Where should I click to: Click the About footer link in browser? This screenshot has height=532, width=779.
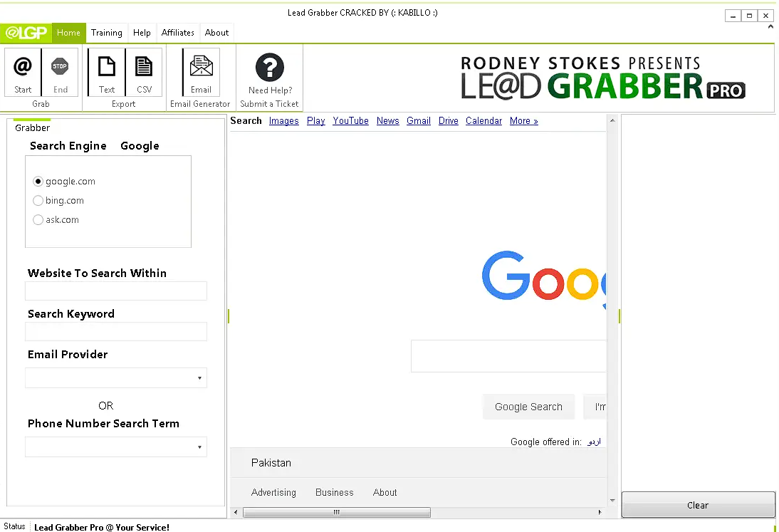[385, 492]
